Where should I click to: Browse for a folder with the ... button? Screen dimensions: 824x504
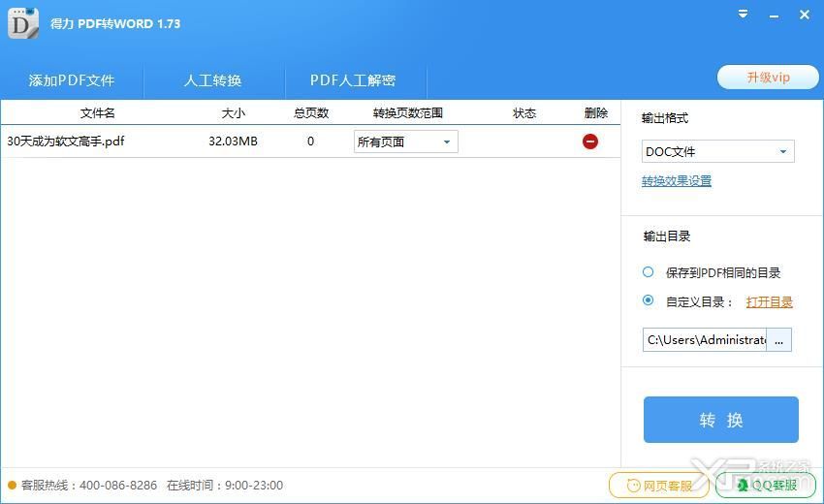[778, 340]
